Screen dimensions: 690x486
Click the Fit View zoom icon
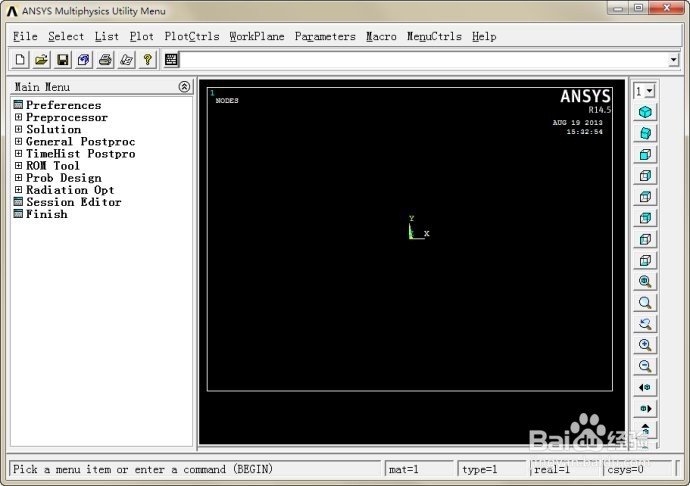click(645, 281)
